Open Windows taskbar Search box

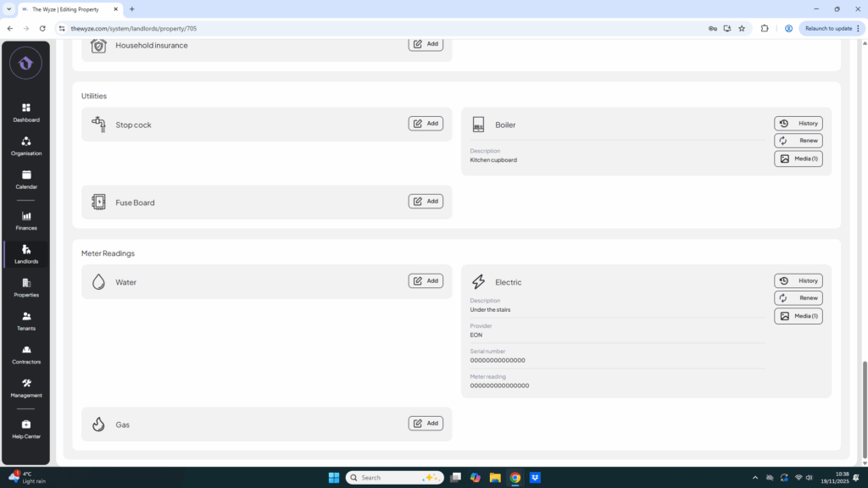coord(394,478)
